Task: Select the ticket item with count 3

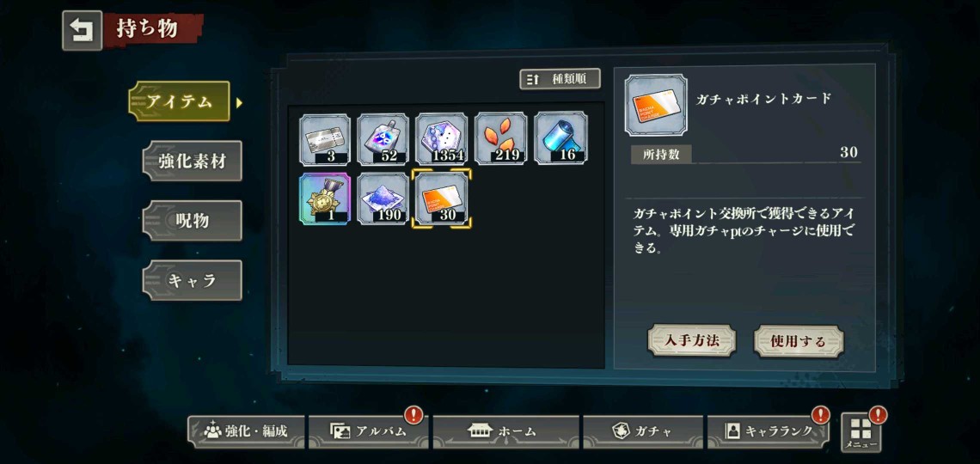Action: coord(325,138)
